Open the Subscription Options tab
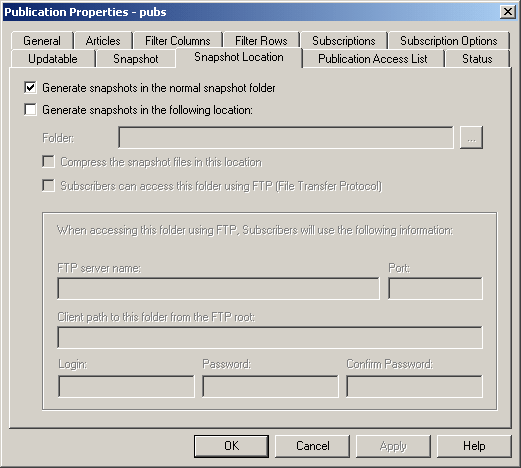 tap(449, 41)
